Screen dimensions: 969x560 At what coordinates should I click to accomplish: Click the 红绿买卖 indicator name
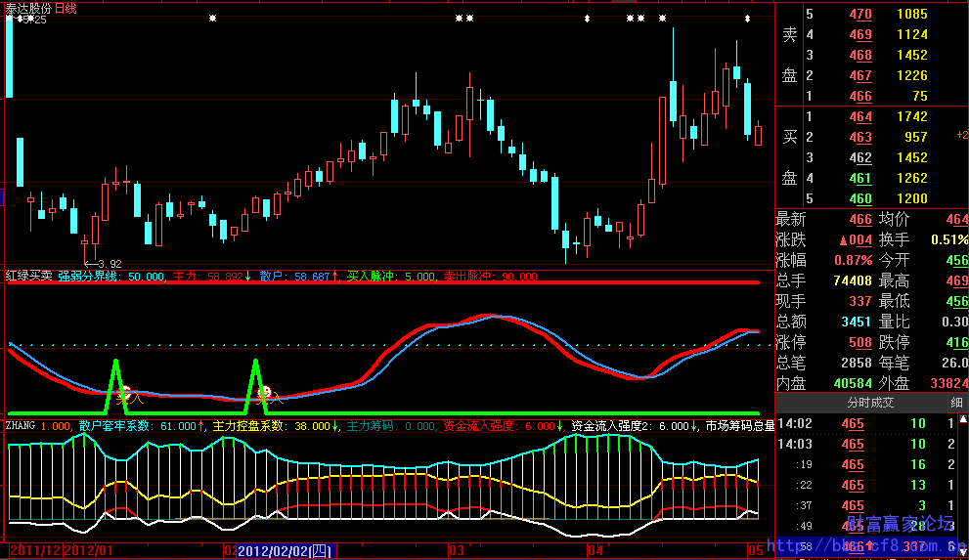click(28, 277)
